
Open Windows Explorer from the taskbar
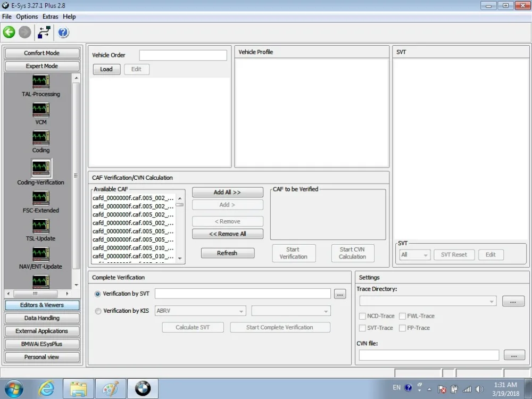coord(78,388)
